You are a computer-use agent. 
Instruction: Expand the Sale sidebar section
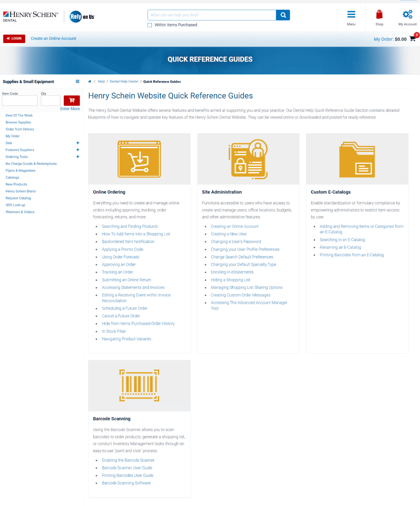(78, 143)
